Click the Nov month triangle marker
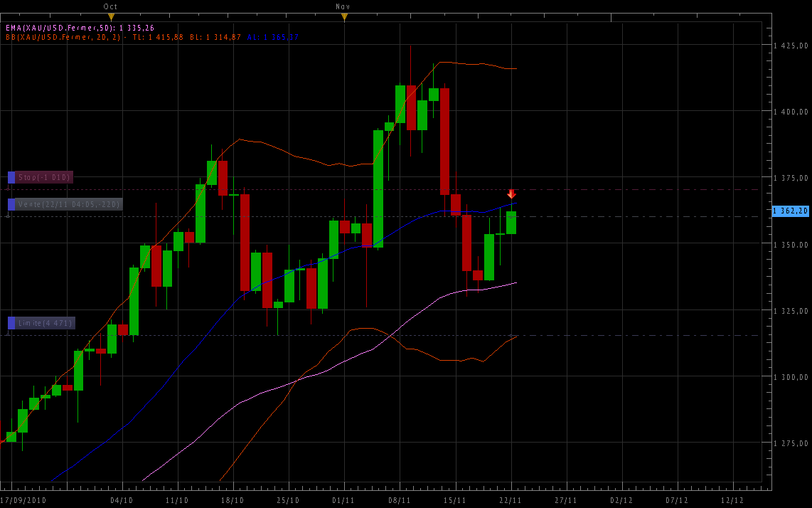The height and width of the screenshot is (508, 812). coord(344,16)
